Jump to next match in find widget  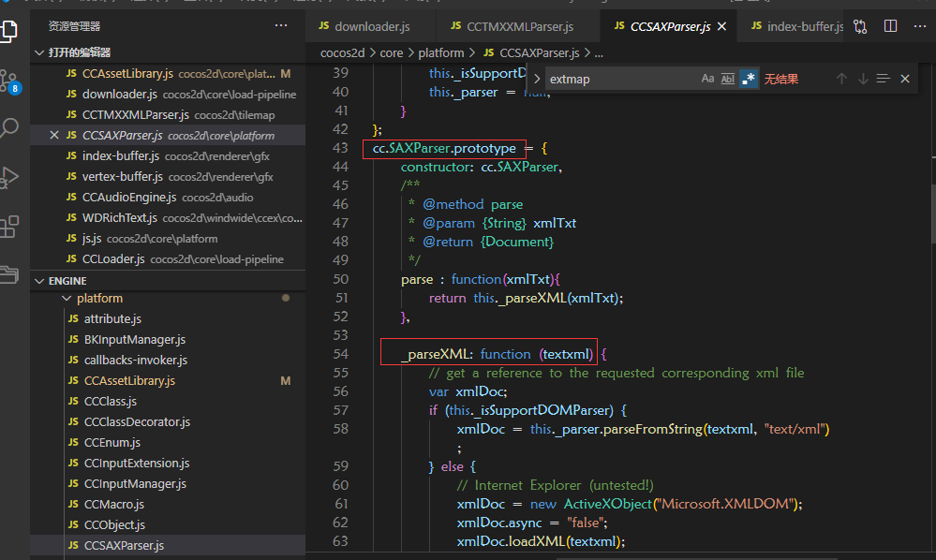tap(863, 79)
